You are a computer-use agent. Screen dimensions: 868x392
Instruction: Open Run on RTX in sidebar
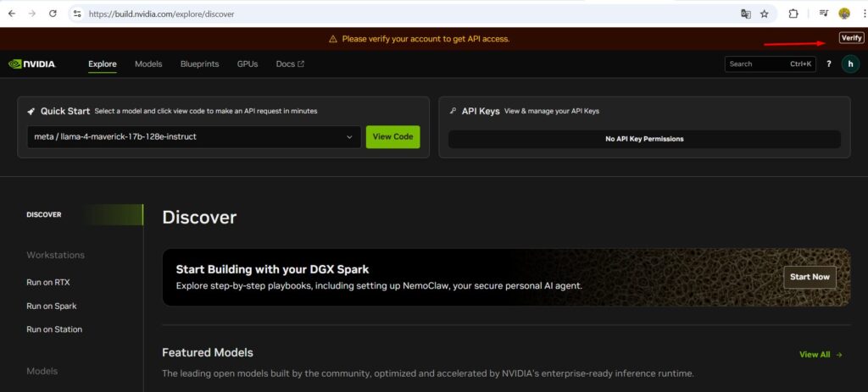pyautogui.click(x=48, y=282)
